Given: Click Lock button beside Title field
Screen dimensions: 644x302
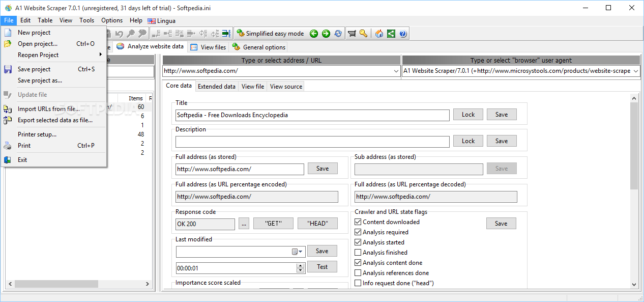Looking at the screenshot, I should pos(468,115).
